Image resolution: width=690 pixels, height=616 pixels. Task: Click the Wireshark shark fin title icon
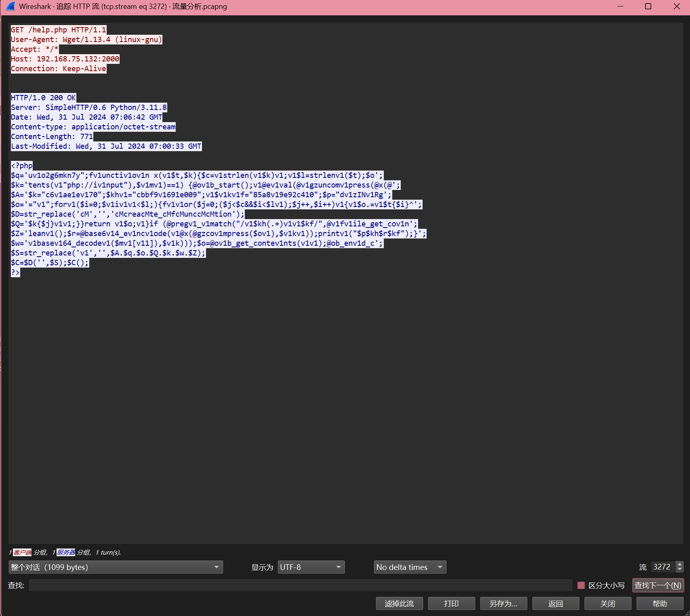[x=11, y=6]
